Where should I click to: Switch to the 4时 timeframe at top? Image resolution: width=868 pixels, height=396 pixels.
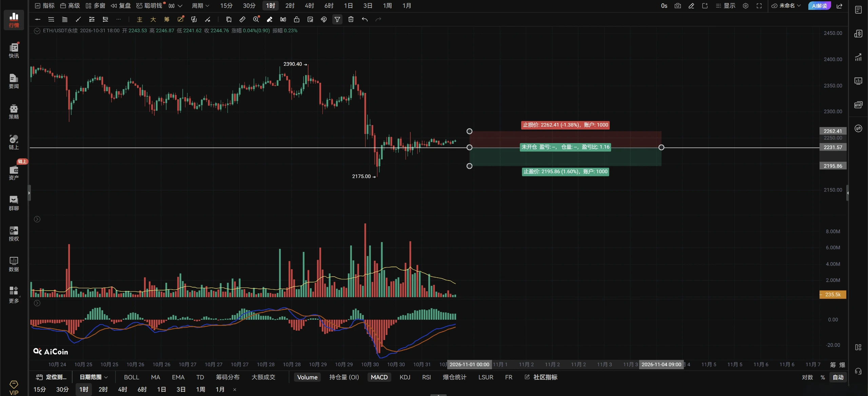click(309, 6)
